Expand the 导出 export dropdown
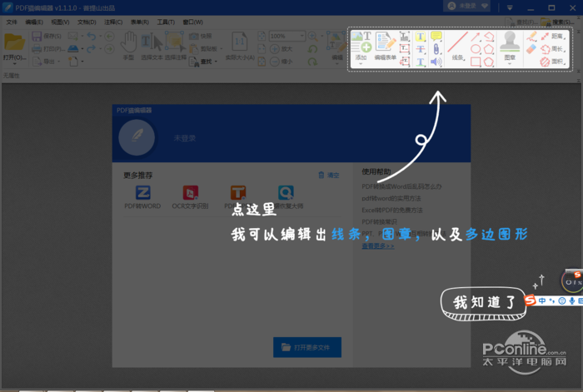Screen dimensions: 583x392 point(59,62)
